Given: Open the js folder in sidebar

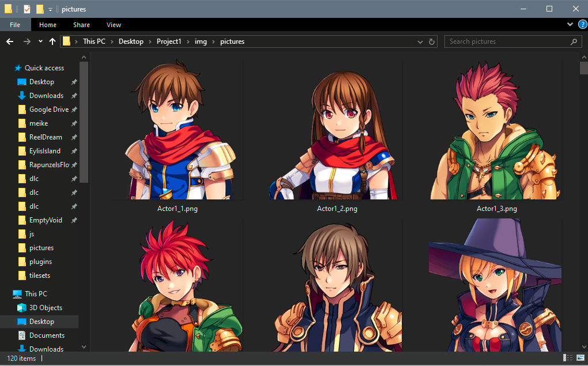Looking at the screenshot, I should pyautogui.click(x=32, y=234).
